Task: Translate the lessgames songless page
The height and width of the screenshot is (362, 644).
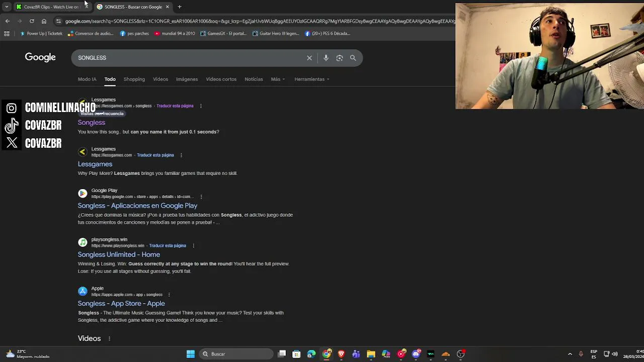Action: point(175,106)
